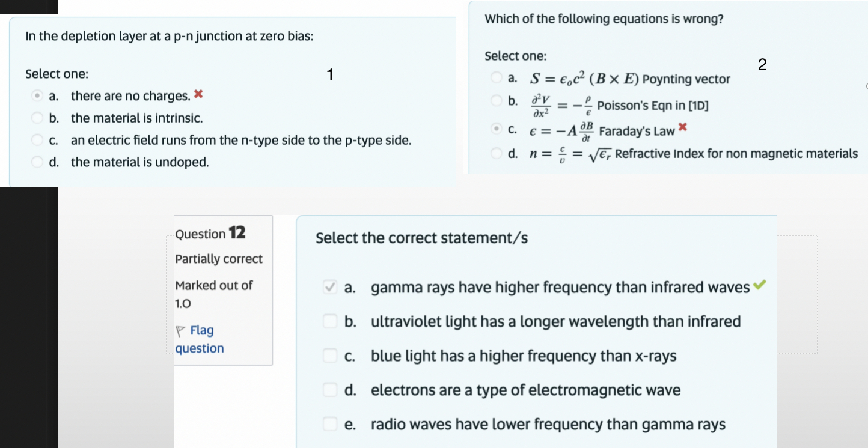Click the green checkmark beside gamma rays option
This screenshot has height=448, width=868.
tap(759, 285)
